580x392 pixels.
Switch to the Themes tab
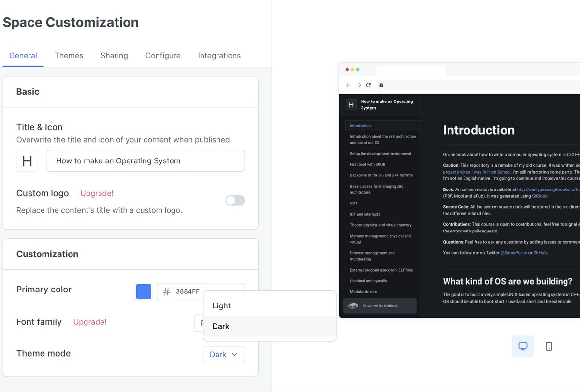(69, 56)
